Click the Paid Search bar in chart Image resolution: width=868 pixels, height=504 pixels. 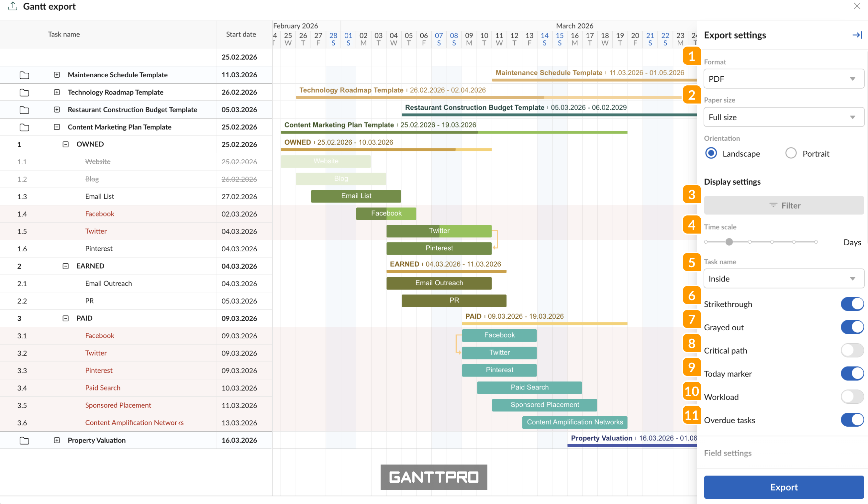529,387
